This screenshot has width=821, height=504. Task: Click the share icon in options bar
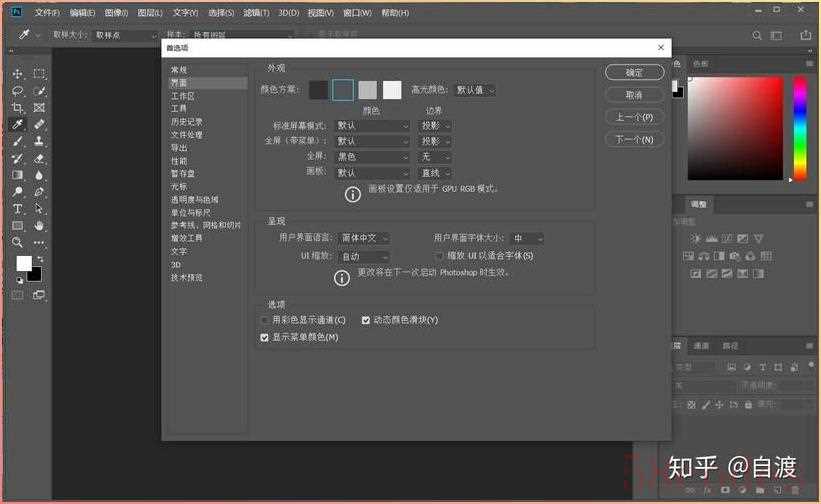(805, 35)
